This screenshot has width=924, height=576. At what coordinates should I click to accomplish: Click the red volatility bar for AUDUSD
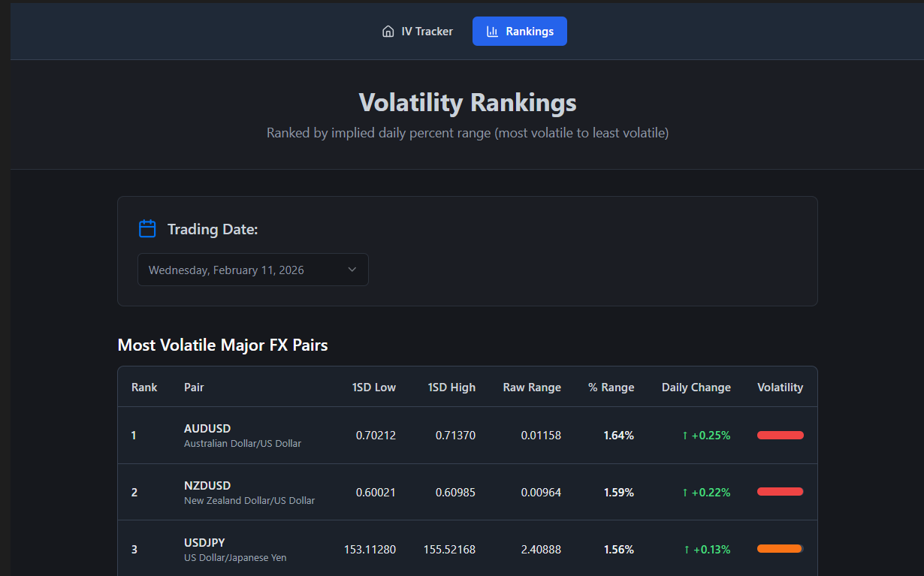pyautogui.click(x=780, y=435)
